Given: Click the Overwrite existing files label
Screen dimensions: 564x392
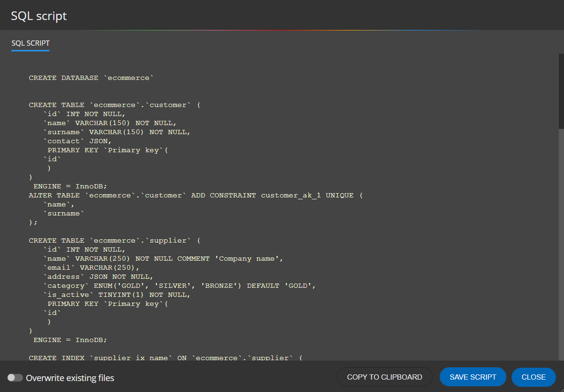Looking at the screenshot, I should (70, 378).
